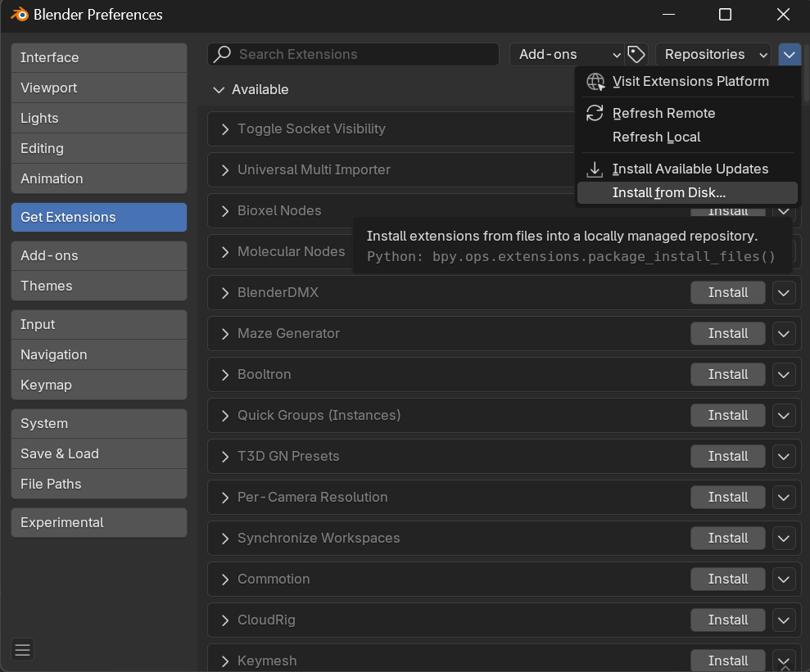Screen dimensions: 810x672
Task: Click the globe icon next to Visit Extensions Platform
Action: coord(595,81)
